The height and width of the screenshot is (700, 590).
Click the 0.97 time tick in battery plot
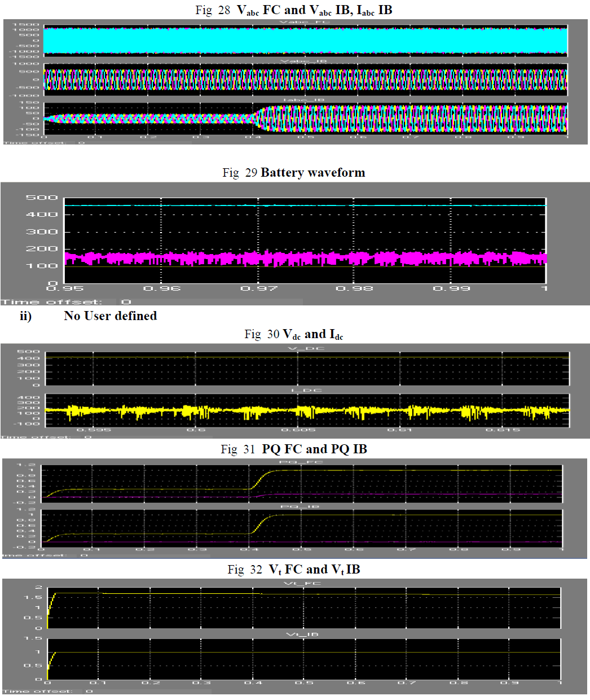[x=258, y=288]
